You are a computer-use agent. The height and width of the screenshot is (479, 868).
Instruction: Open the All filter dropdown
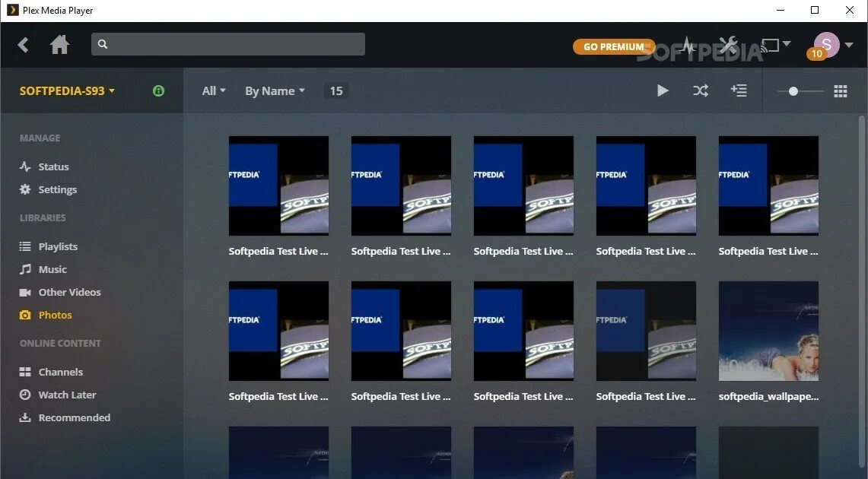pos(214,90)
